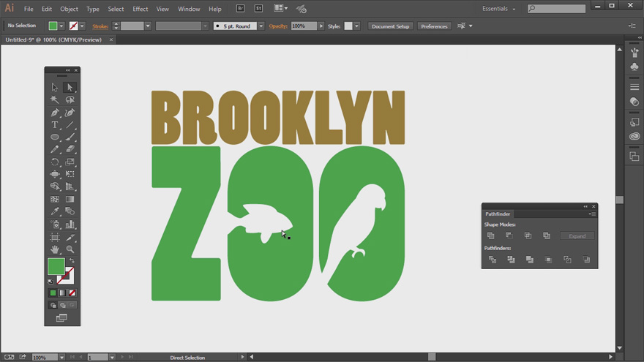Click Minus Front in Pathfinder panel
The width and height of the screenshot is (644, 362).
(x=509, y=235)
